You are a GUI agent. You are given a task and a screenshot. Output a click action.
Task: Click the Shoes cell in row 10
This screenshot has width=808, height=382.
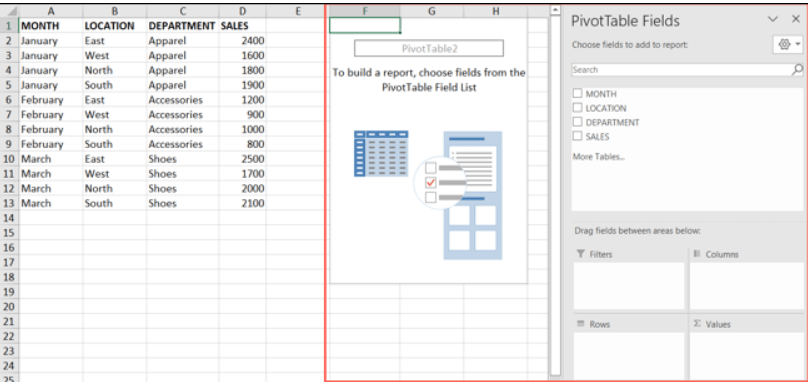tap(183, 159)
